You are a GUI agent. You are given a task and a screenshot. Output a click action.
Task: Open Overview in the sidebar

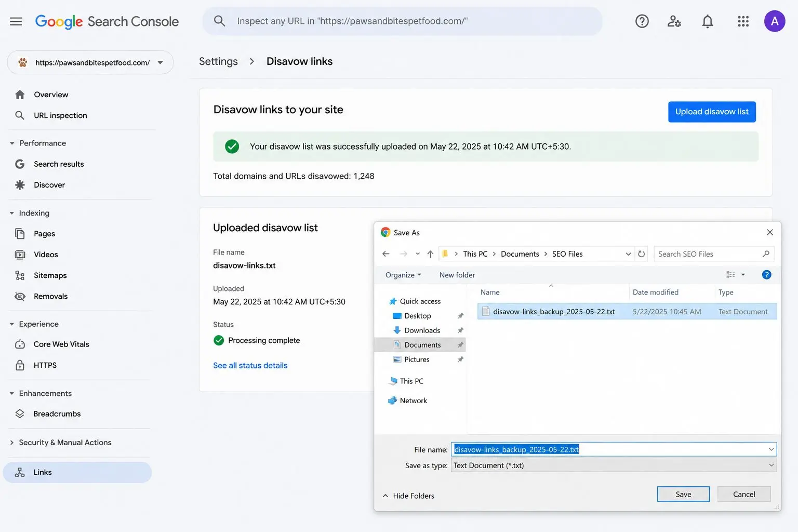pyautogui.click(x=51, y=95)
